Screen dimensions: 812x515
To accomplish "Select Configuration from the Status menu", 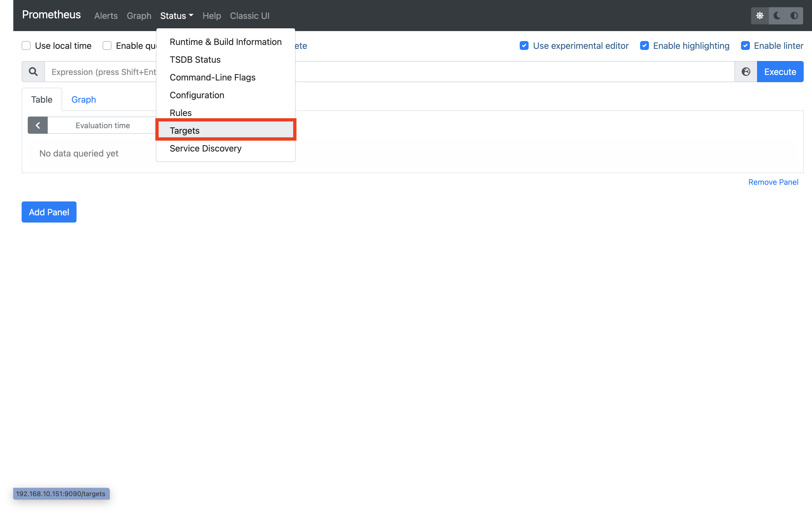I will click(197, 95).
